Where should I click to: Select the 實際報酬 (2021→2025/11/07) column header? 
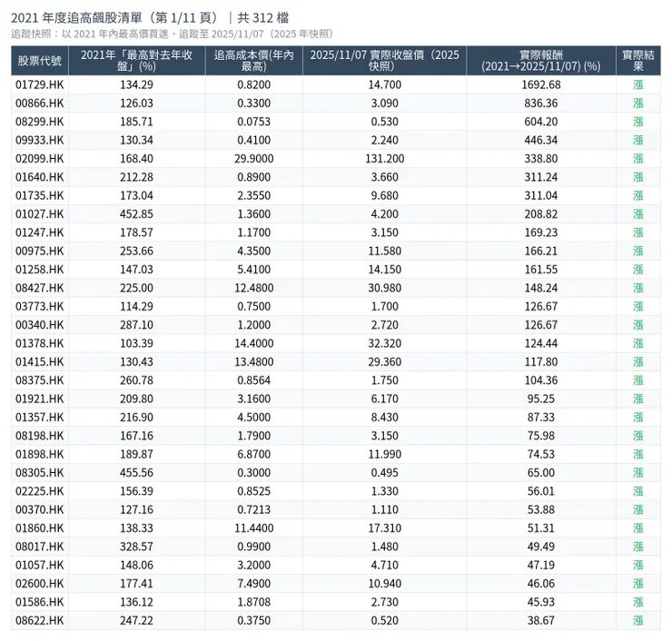coord(541,61)
